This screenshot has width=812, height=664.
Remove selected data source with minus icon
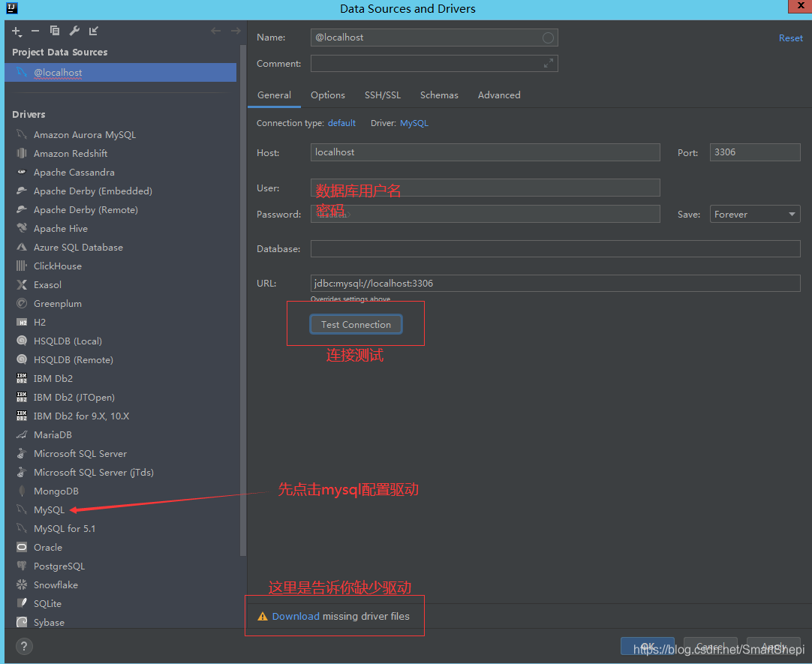pyautogui.click(x=35, y=31)
